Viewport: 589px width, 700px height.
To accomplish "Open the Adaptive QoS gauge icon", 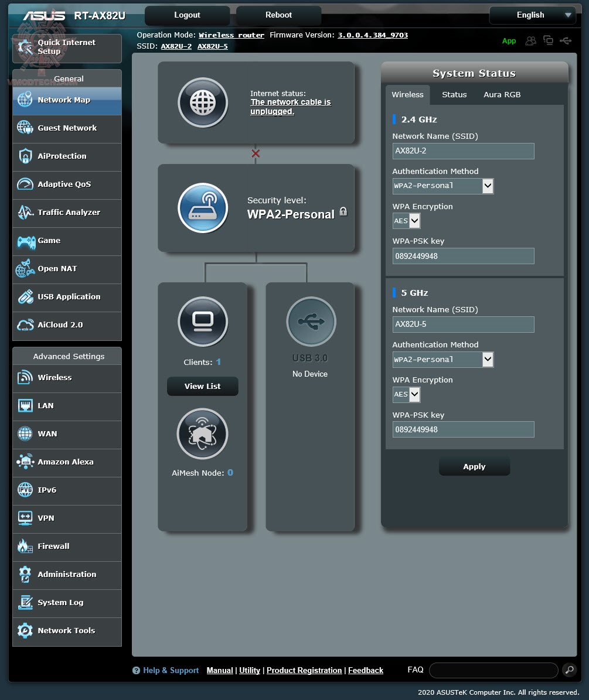I will pyautogui.click(x=25, y=184).
